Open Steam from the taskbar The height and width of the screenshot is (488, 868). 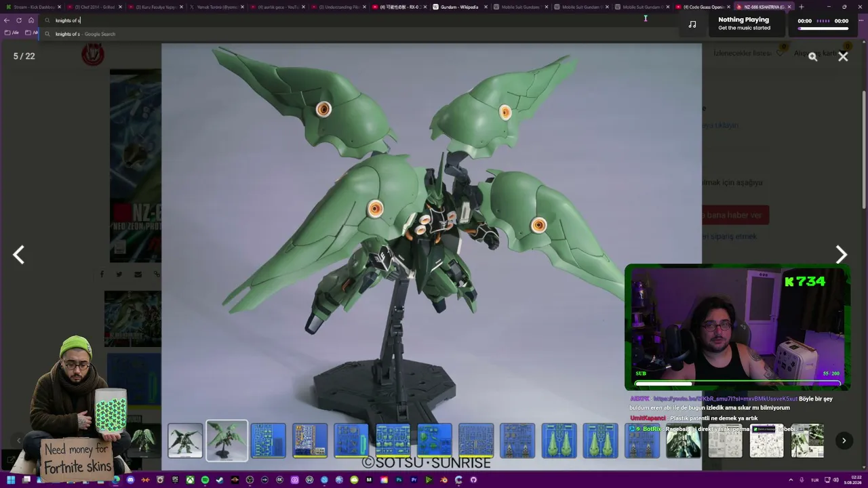coord(220,480)
